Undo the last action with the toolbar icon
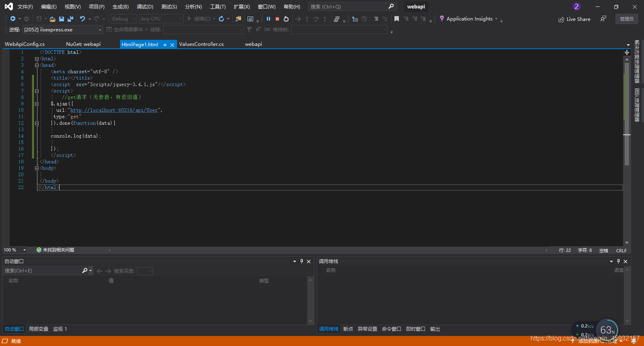This screenshot has height=346, width=644. [83, 19]
